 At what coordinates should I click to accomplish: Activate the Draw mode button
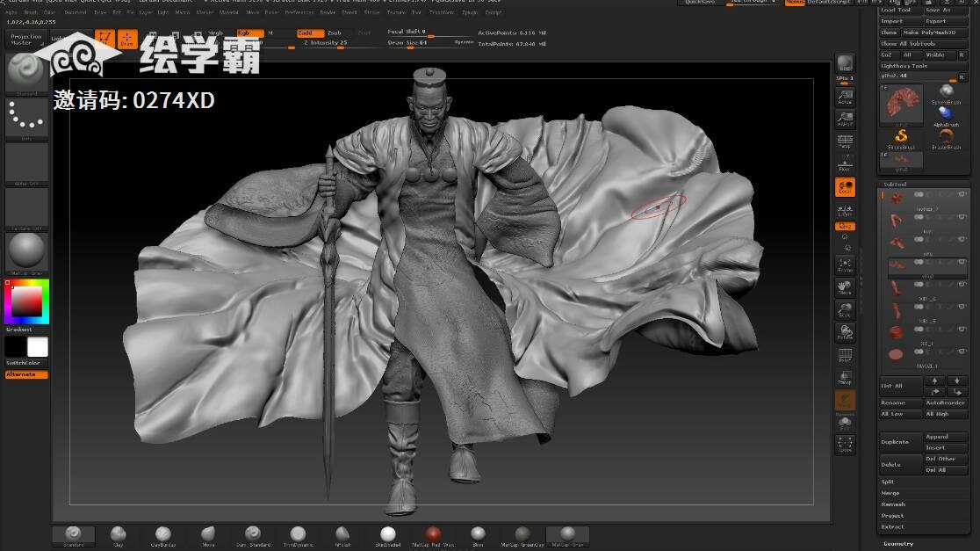(x=126, y=39)
